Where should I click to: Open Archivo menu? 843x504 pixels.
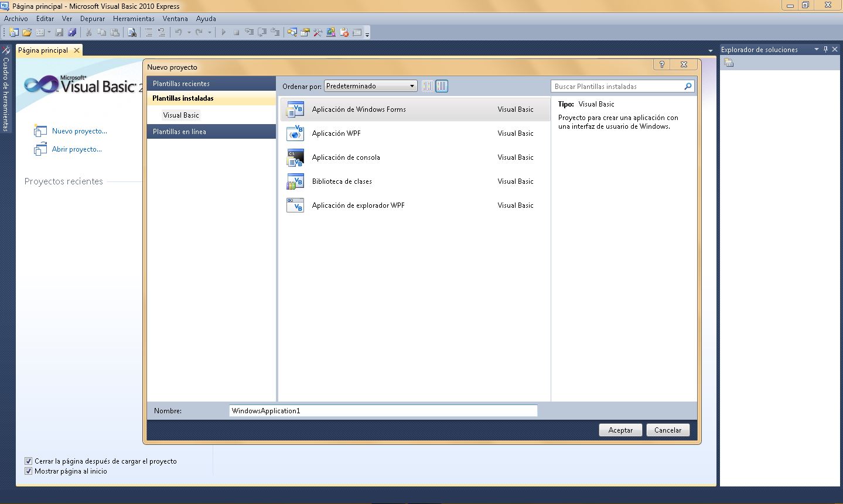pos(16,19)
